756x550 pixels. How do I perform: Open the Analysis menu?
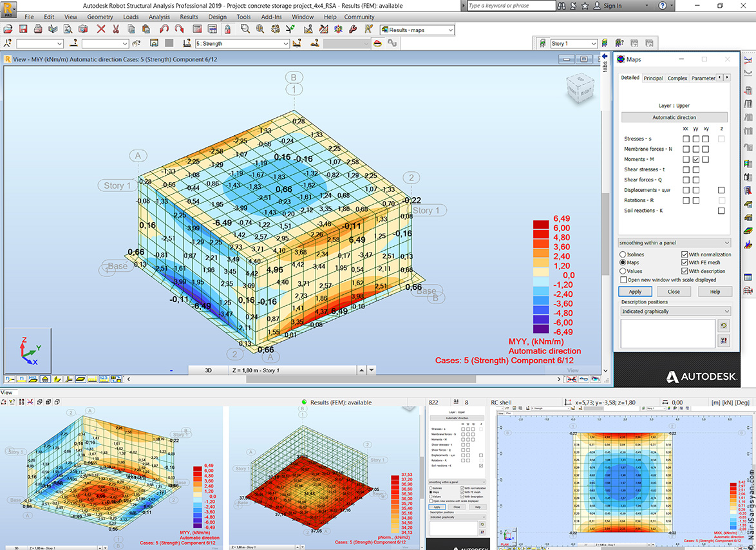pos(159,17)
